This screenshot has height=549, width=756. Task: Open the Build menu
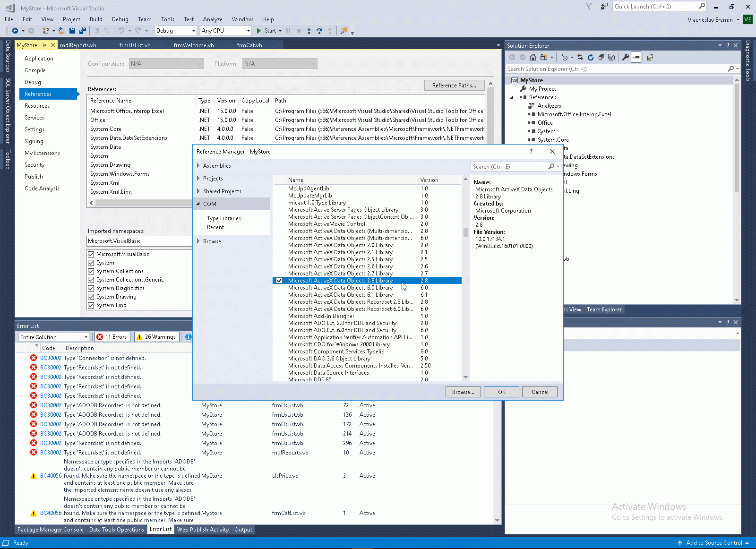point(96,19)
